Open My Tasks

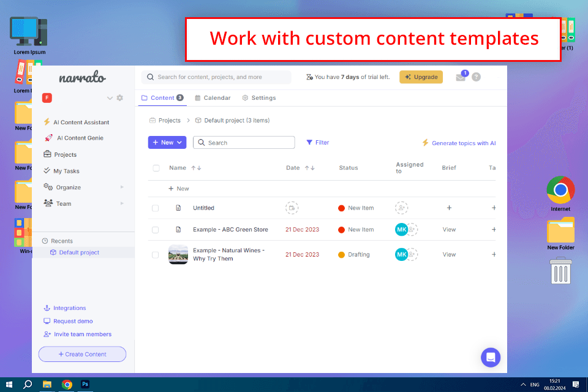click(x=61, y=171)
